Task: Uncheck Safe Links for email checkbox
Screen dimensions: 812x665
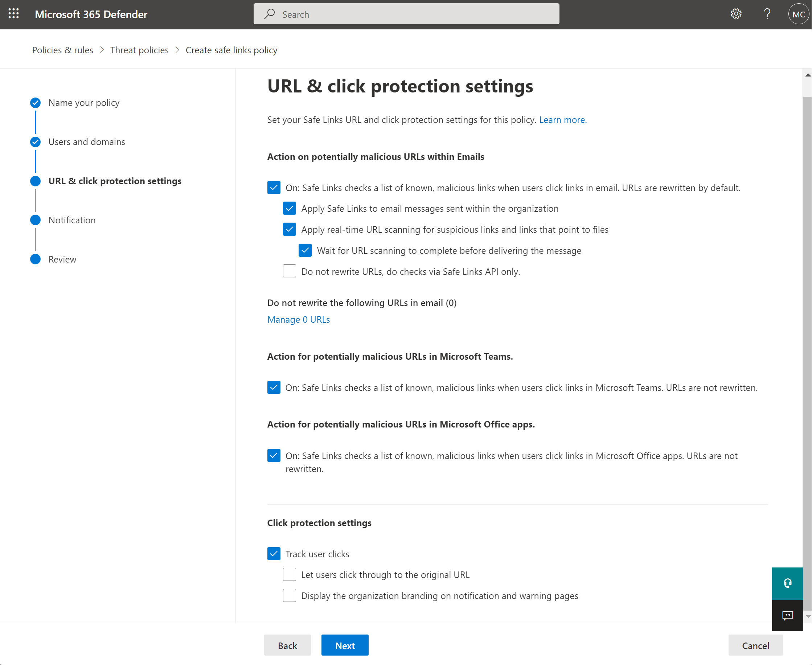Action: click(274, 188)
